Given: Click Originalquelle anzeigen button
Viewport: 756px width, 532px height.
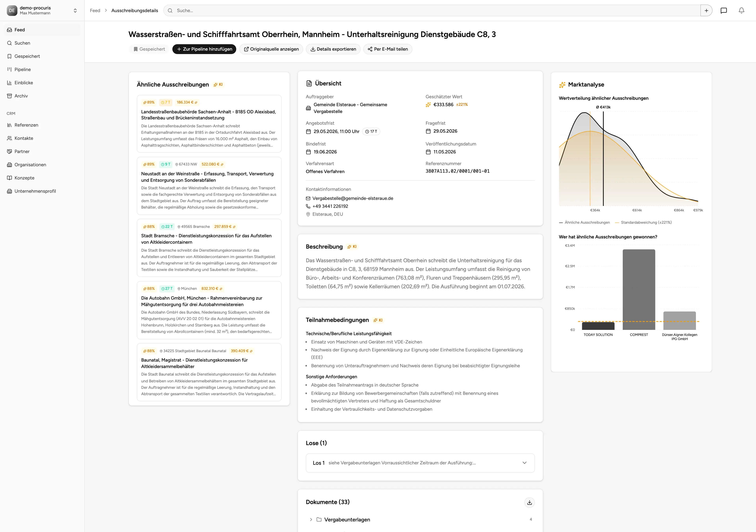Looking at the screenshot, I should click(x=271, y=49).
